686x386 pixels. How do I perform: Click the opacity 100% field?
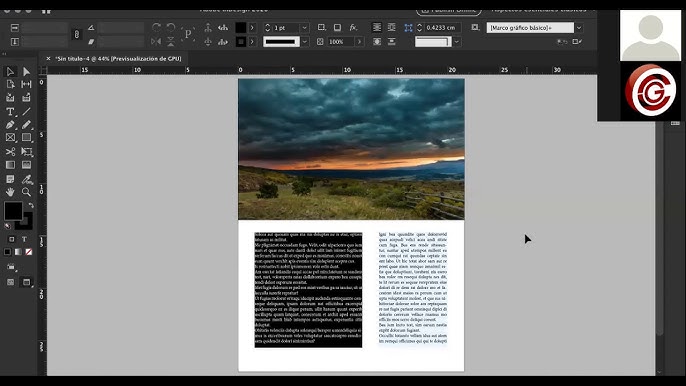tap(340, 42)
